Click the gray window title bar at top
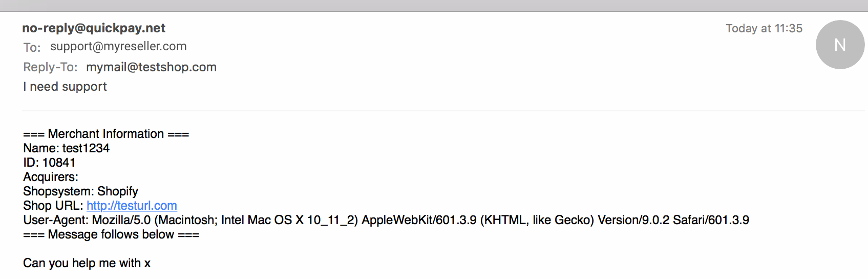Screen dimensions: 868x279 pyautogui.click(x=434, y=5)
